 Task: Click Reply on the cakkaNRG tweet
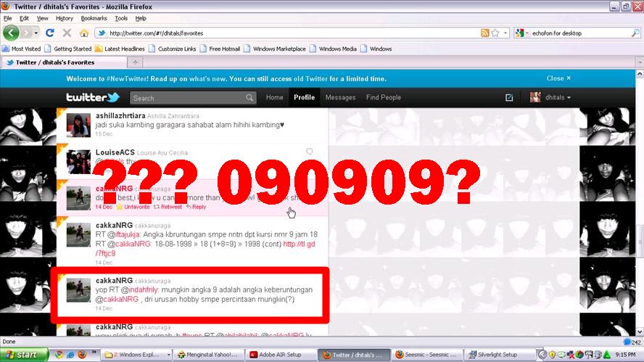point(196,207)
